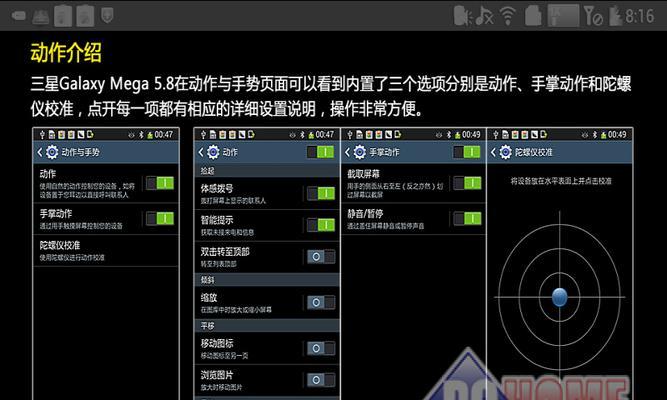This screenshot has width=667, height=400.
Task: Disable the 体感拨号 switch
Action: [321, 193]
